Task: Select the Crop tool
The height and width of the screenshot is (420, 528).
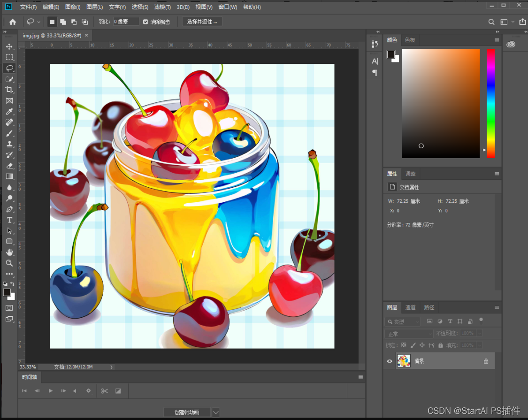Action: click(9, 90)
